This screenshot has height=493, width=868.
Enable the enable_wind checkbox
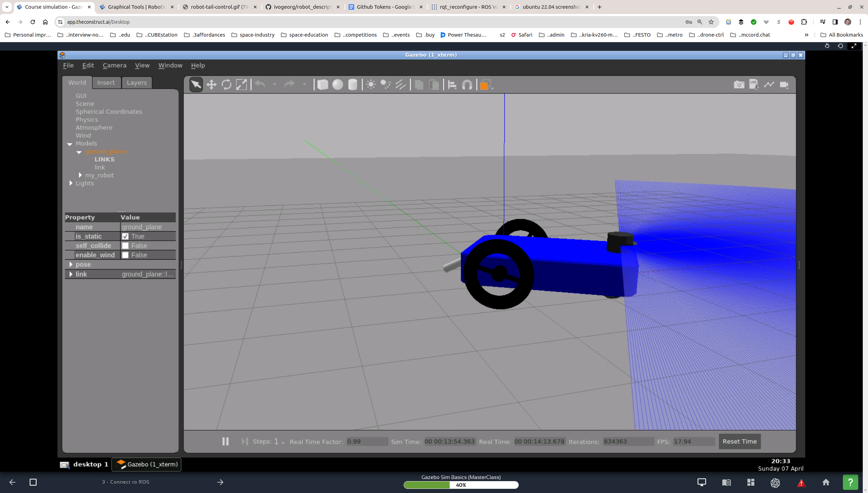point(125,255)
